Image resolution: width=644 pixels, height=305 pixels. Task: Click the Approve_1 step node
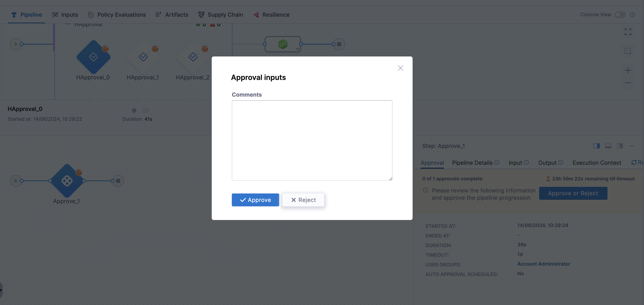click(x=67, y=181)
